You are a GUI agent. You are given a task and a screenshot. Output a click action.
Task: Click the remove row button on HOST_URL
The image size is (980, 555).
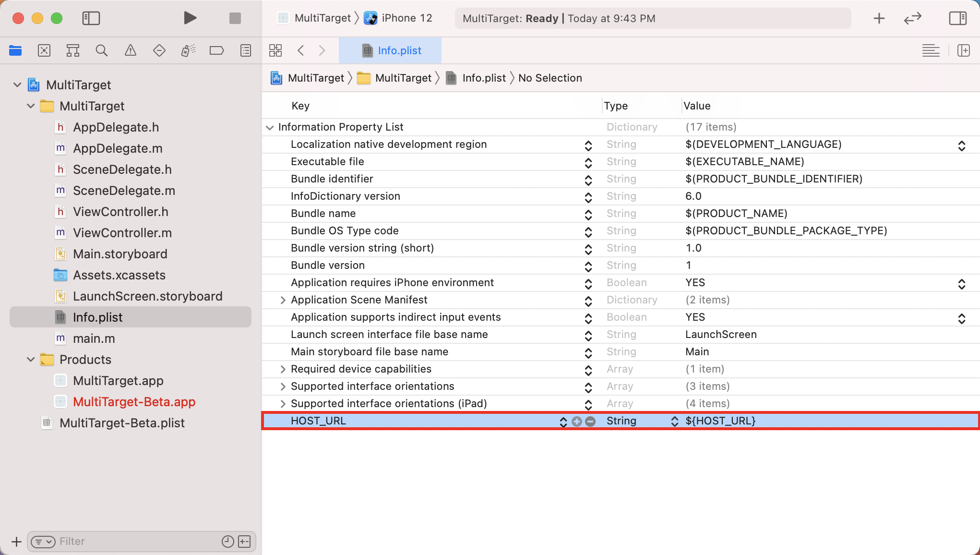click(591, 422)
